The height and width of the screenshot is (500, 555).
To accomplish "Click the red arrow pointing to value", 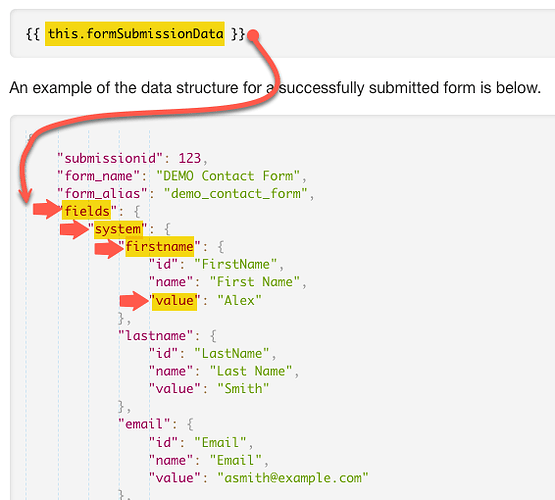I will tap(134, 301).
